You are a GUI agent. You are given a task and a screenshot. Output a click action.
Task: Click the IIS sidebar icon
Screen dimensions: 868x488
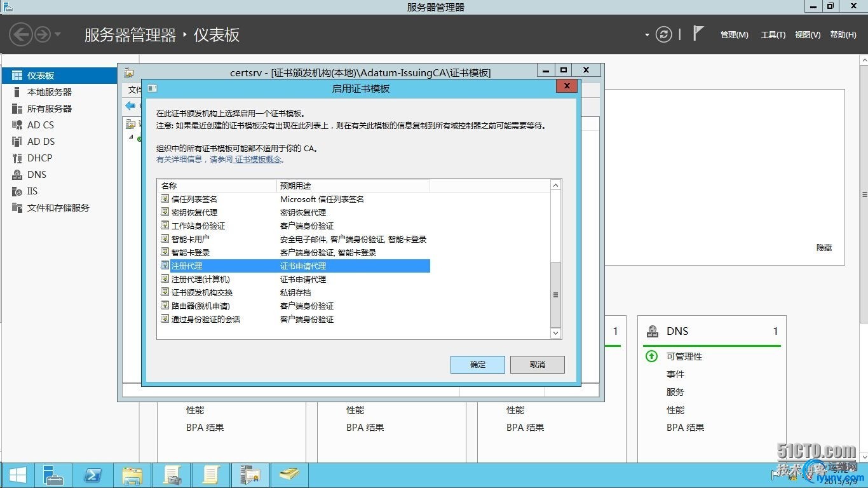tap(17, 191)
